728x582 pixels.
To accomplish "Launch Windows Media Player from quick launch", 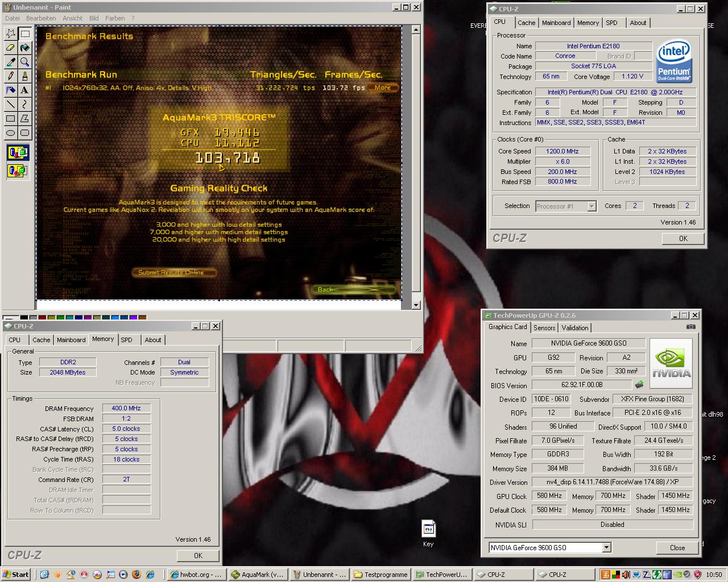I will point(123,575).
